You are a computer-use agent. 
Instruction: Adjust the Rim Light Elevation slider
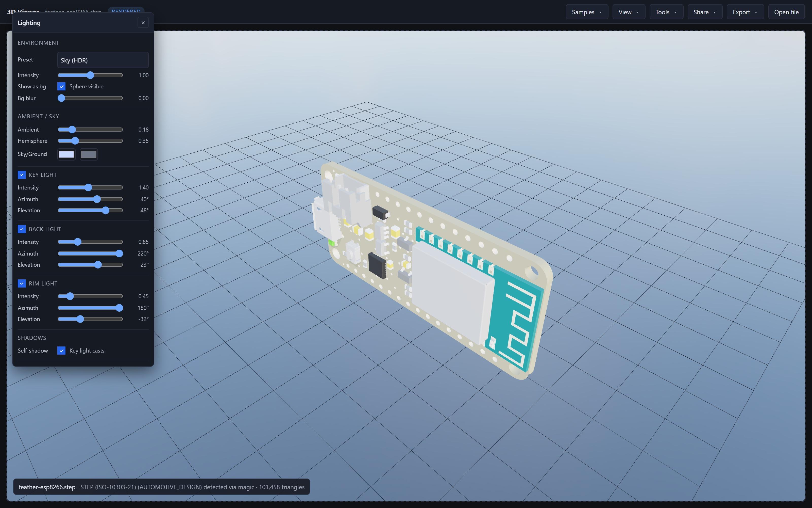90,319
